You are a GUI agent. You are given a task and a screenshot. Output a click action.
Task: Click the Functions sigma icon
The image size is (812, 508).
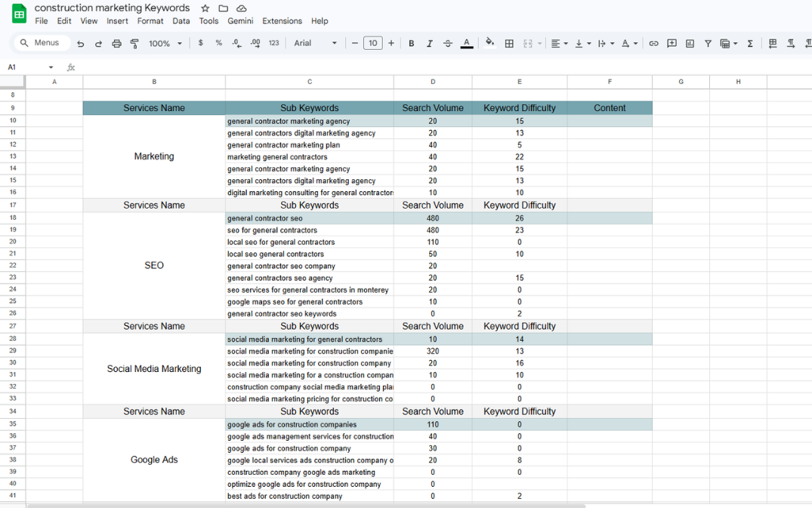pos(750,44)
